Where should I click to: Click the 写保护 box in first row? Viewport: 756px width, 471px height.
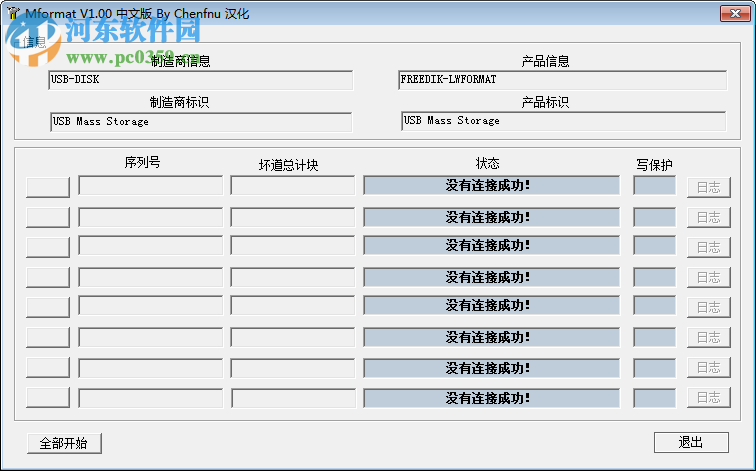tap(654, 186)
